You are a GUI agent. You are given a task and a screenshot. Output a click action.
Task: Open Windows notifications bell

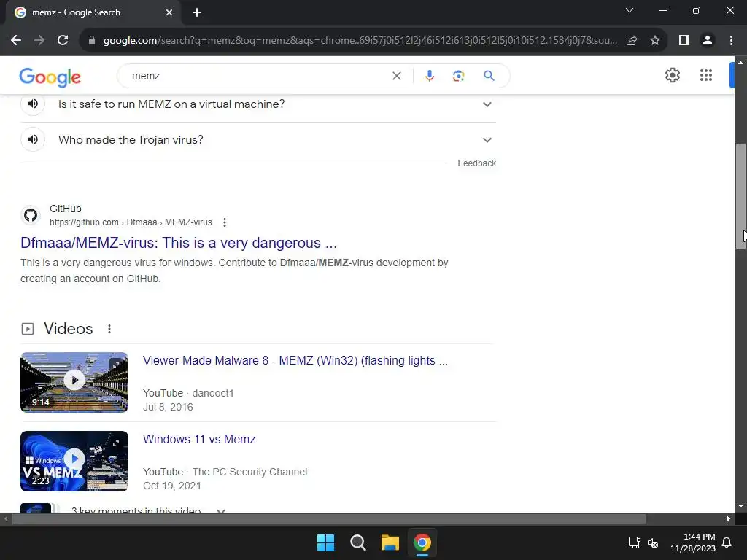[727, 542]
